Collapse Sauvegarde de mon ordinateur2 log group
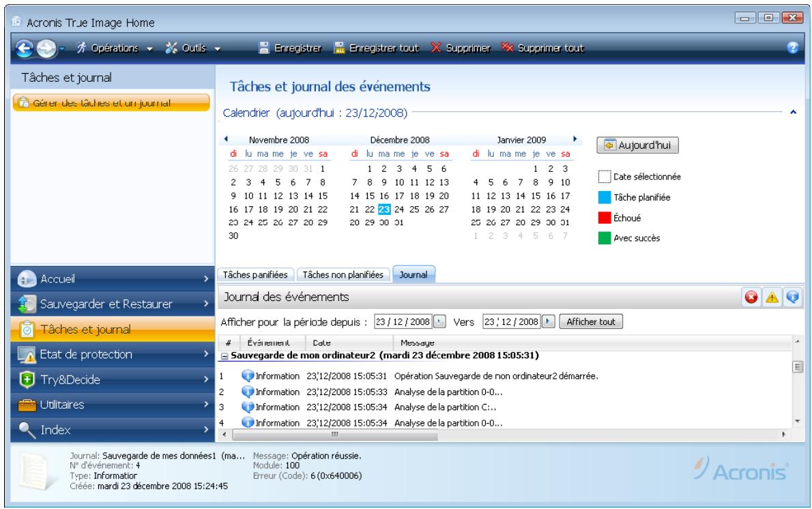The image size is (812, 509). (x=224, y=356)
